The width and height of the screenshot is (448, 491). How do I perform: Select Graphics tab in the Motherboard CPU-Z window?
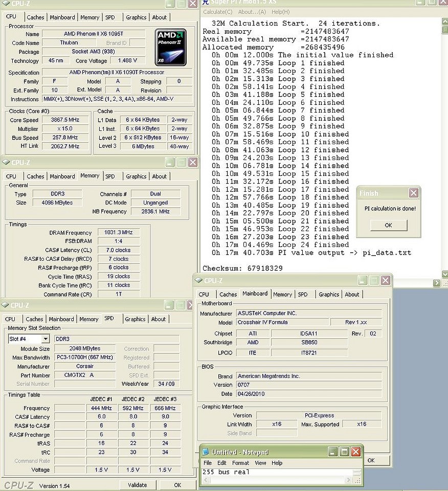pyautogui.click(x=329, y=295)
